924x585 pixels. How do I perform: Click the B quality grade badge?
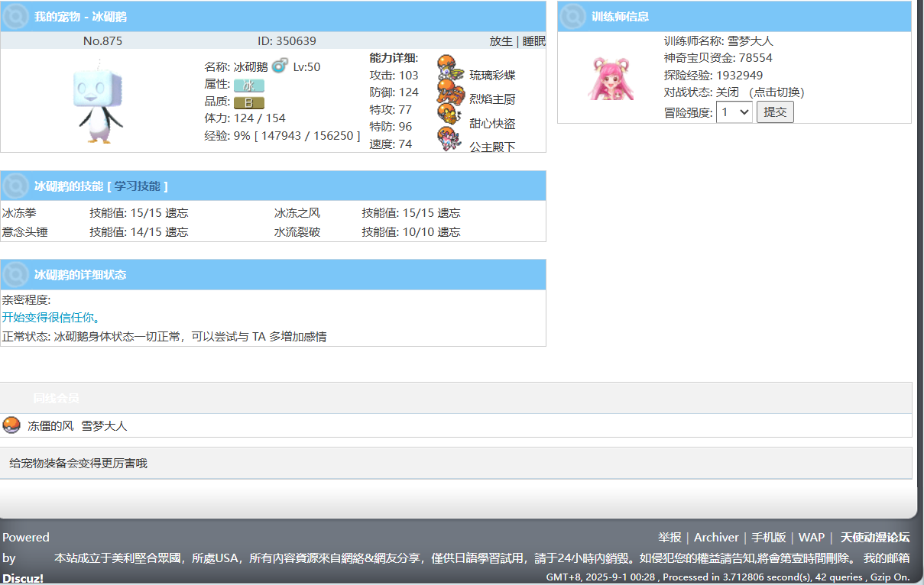pos(248,102)
